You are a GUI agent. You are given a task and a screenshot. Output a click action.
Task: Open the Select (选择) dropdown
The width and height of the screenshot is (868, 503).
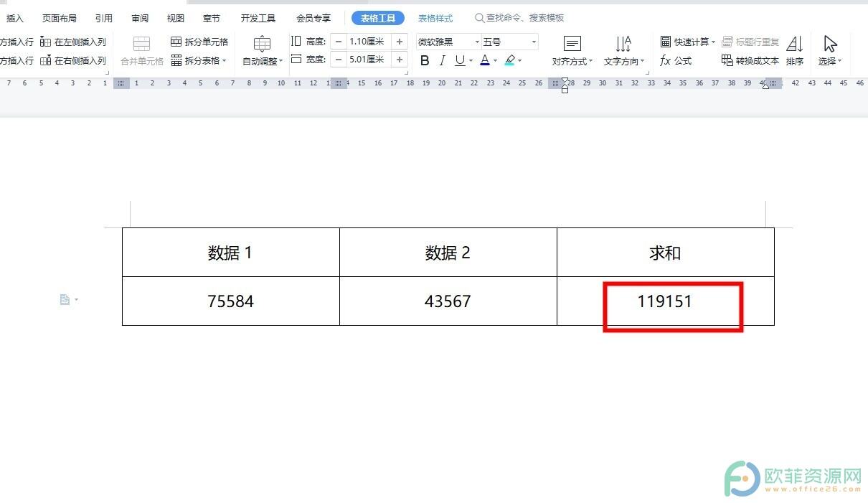[830, 51]
